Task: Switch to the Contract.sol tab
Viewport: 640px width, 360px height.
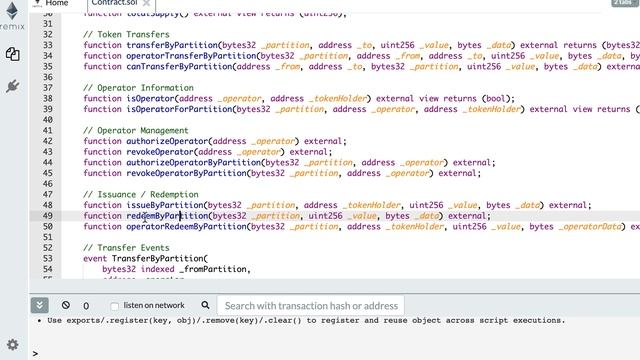Action: tap(114, 3)
